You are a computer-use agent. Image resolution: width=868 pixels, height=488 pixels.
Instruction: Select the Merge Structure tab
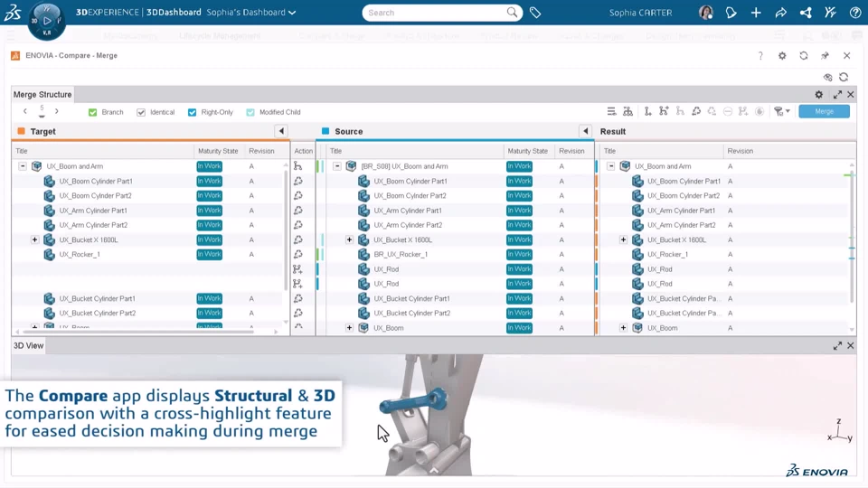tap(42, 95)
